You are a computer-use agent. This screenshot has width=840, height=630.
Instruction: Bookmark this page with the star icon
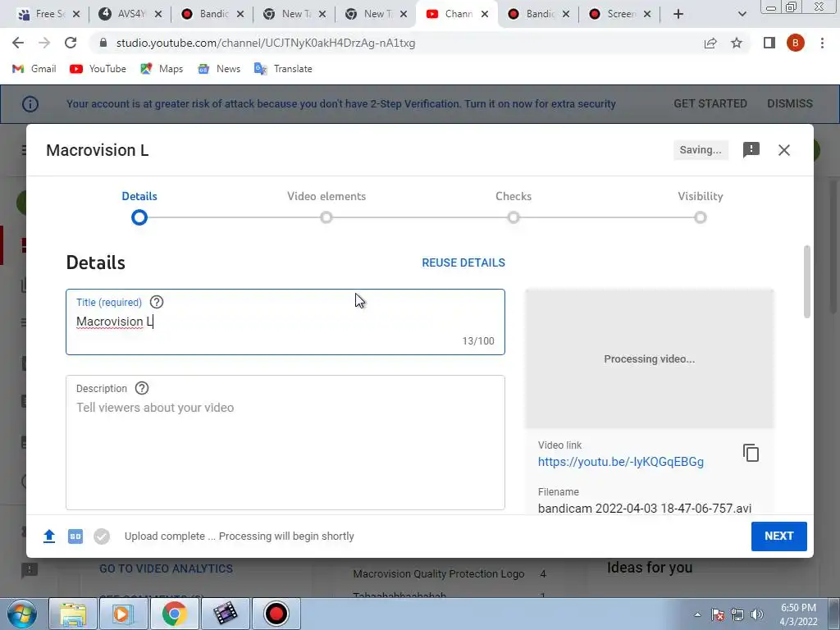pyautogui.click(x=737, y=43)
